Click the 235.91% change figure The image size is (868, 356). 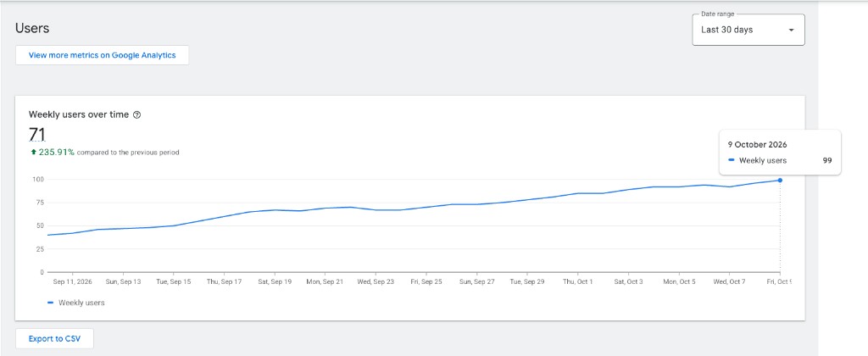coord(56,153)
